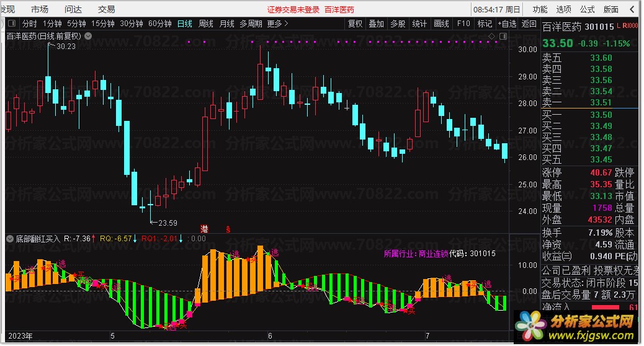Select the 15分钟 period

[102, 24]
